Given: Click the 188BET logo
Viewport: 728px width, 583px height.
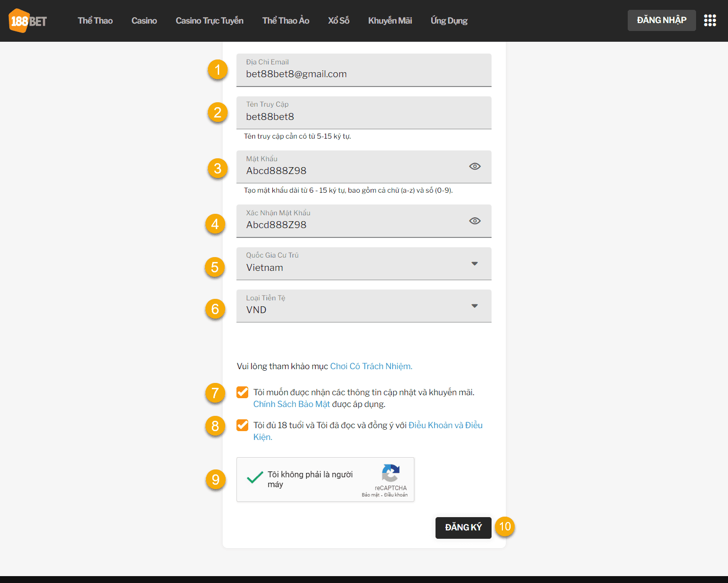Looking at the screenshot, I should pyautogui.click(x=28, y=21).
